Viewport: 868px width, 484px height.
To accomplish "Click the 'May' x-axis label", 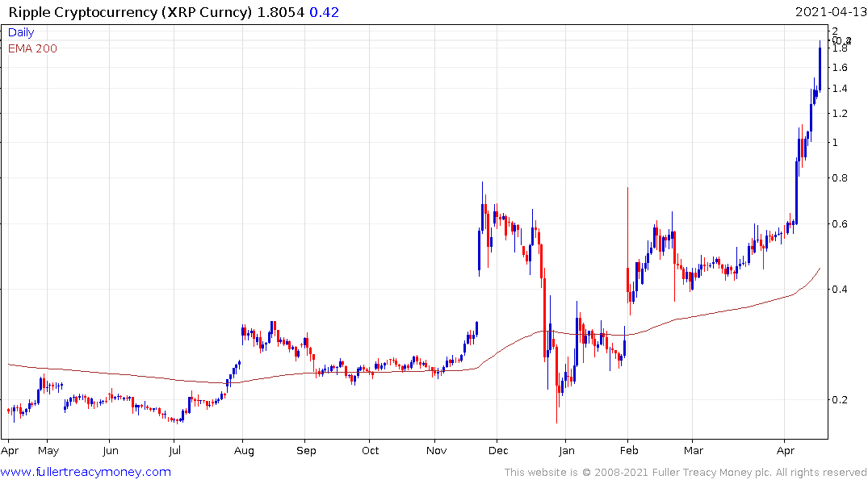I will [48, 451].
